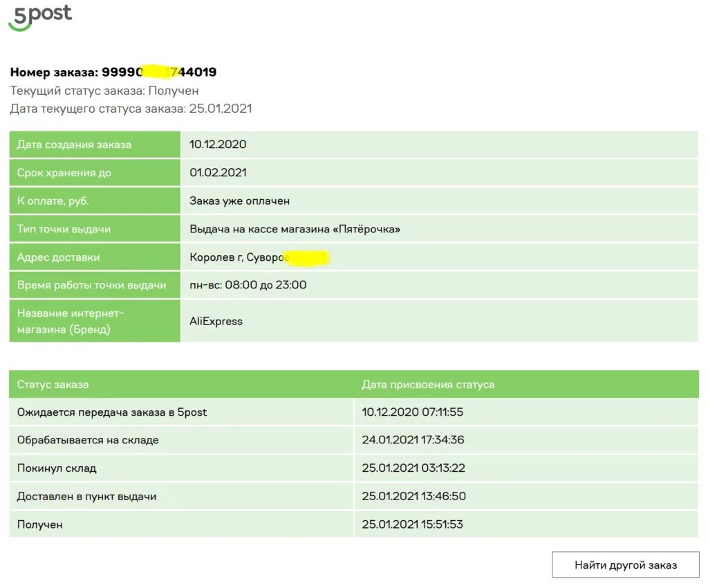
Task: Select the timestamp 25.01.2021 13:46:50
Action: [x=413, y=496]
